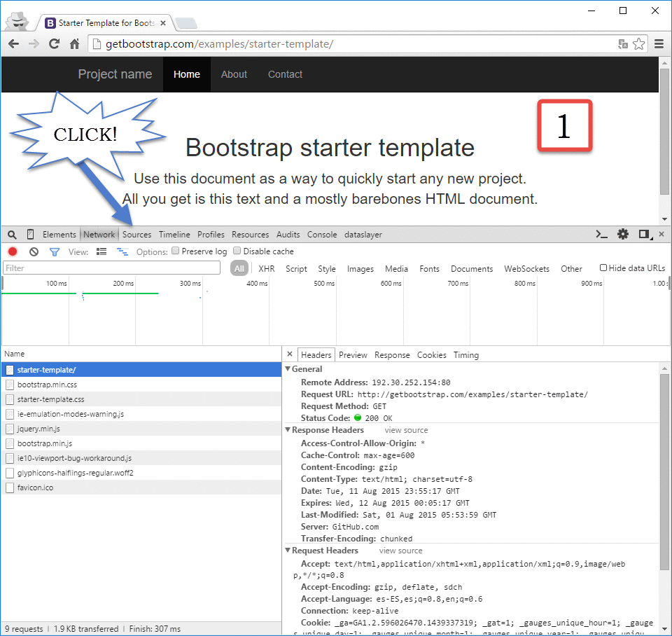
Task: Enable the Preserve log checkbox
Action: click(x=175, y=251)
